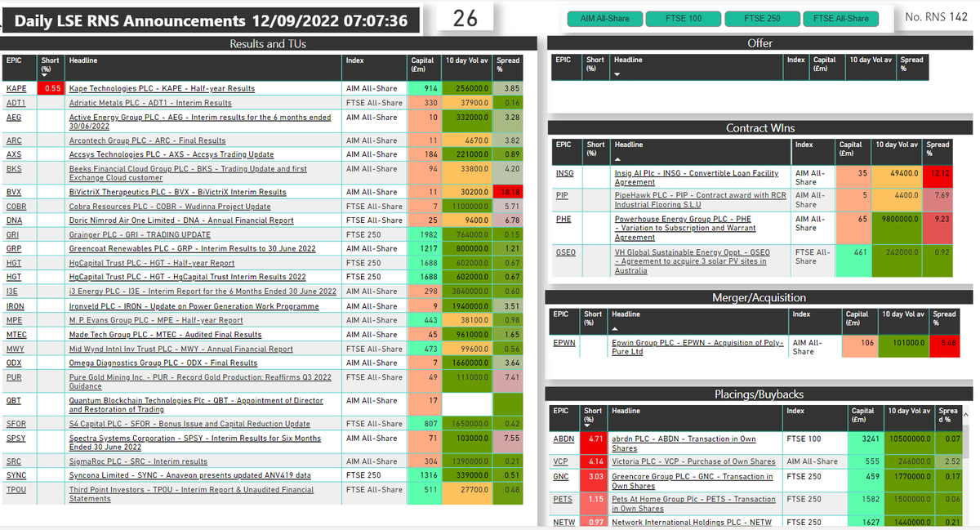Click the IRON EPIC link
This screenshot has height=530, width=980.
(16, 306)
